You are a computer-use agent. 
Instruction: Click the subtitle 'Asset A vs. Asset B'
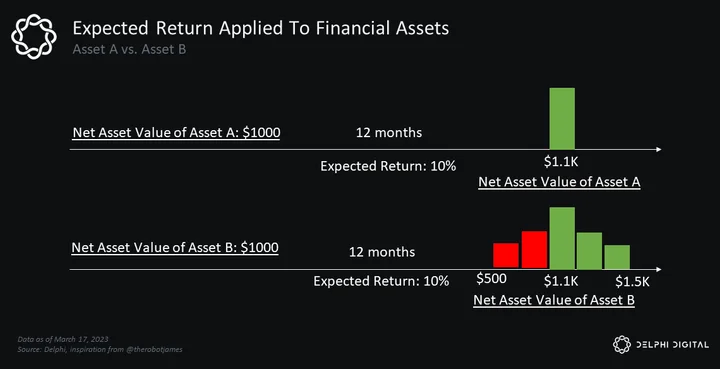129,50
